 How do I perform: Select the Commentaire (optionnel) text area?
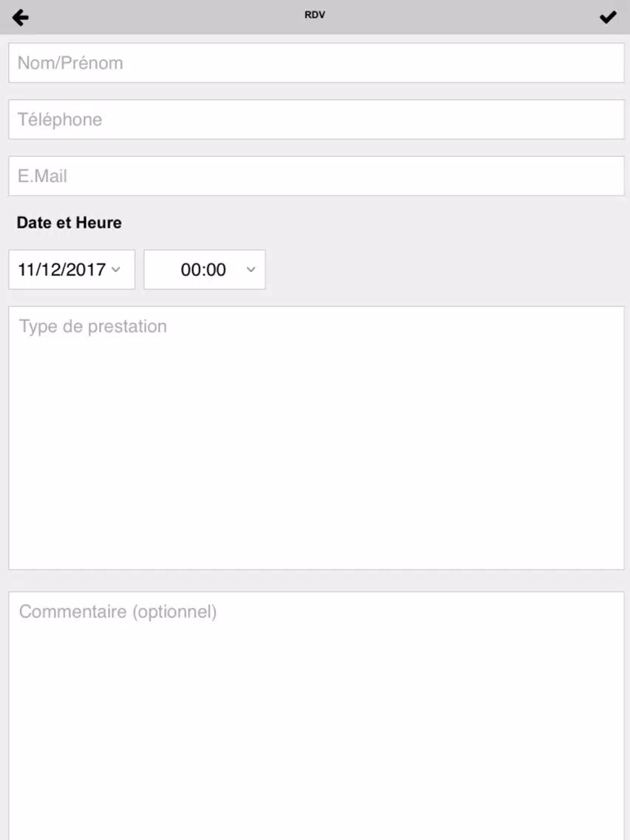(316, 716)
